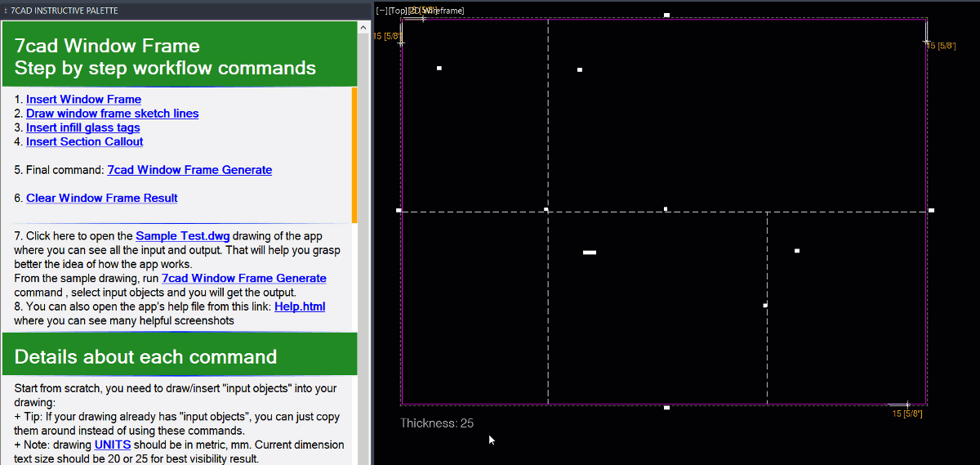Open the Insert Window Frame link

pos(83,100)
